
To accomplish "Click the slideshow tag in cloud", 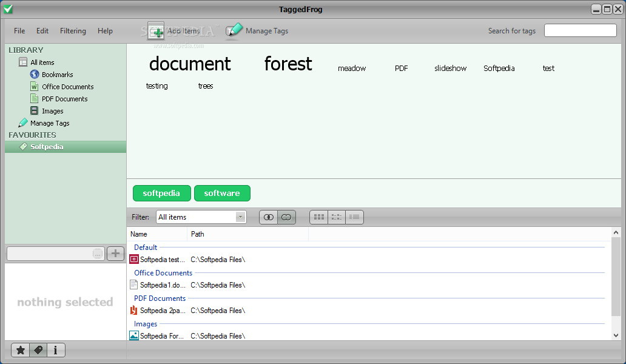I will 450,68.
